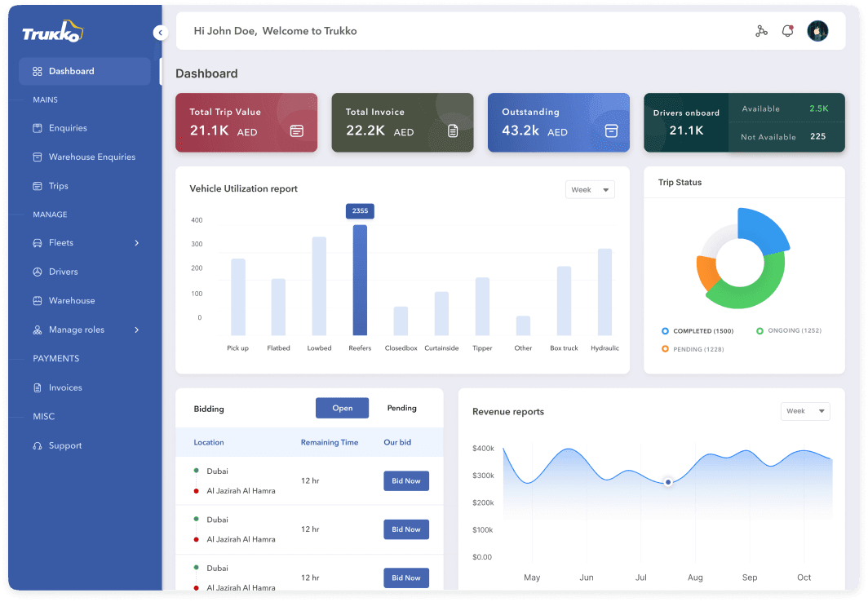Switch to the Open bidding tab
Image resolution: width=868 pixels, height=602 pixels.
(342, 409)
